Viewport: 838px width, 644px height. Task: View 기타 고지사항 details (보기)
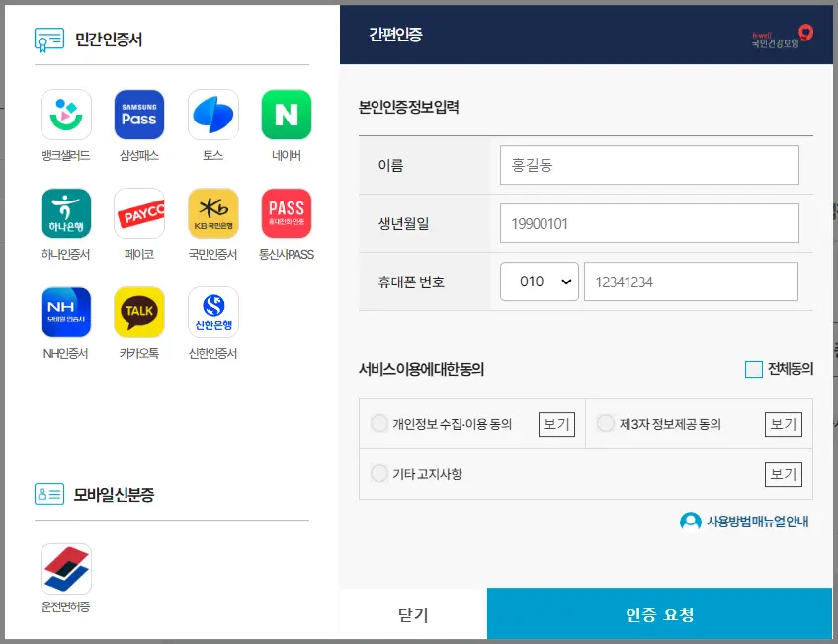click(783, 474)
